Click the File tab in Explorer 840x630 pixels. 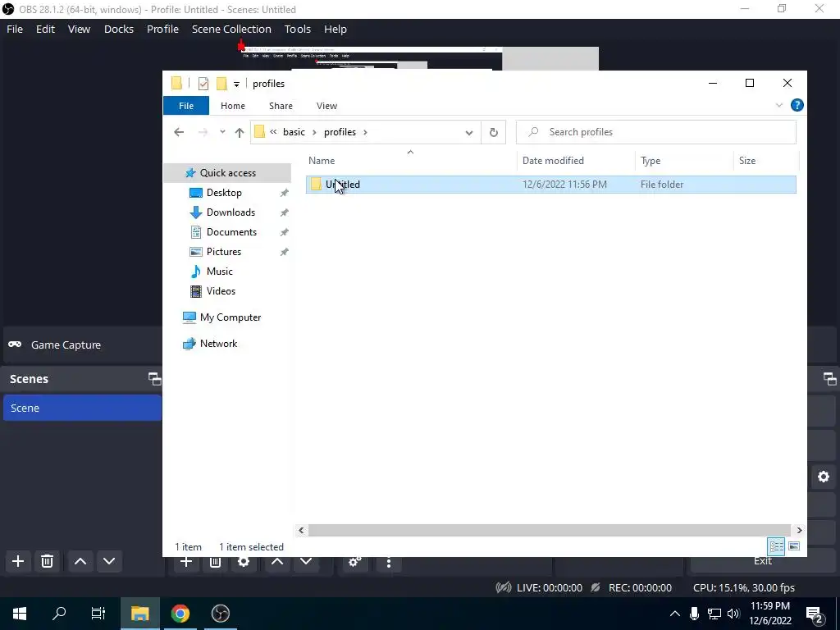pos(186,106)
